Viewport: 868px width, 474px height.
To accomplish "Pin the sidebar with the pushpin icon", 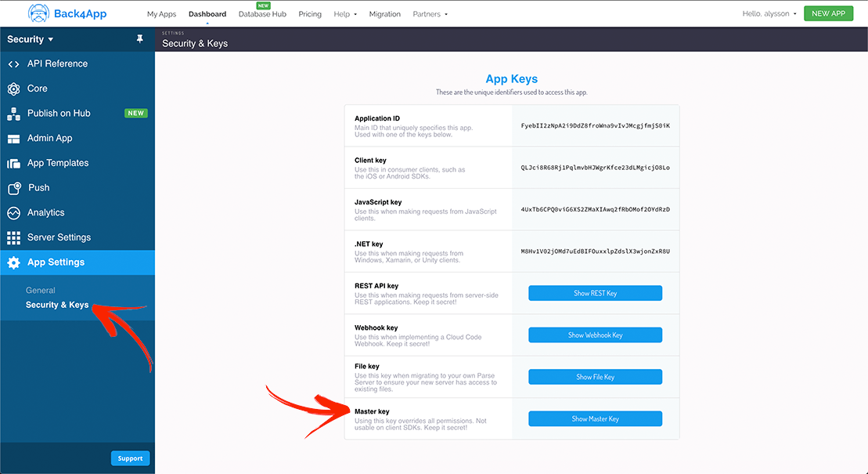I will click(x=139, y=39).
